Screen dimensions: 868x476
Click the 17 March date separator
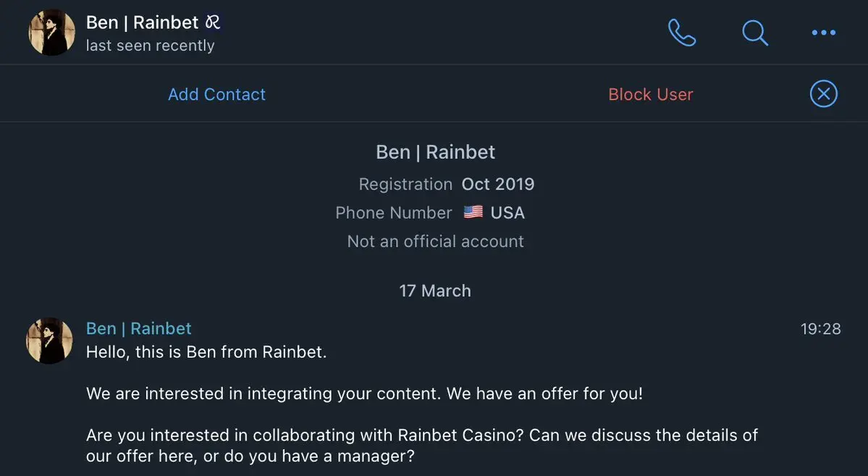click(x=434, y=291)
